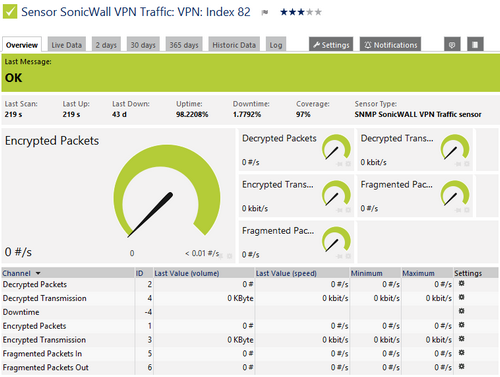Click the flag priority icon next to title
Image resolution: width=500 pixels, height=377 pixels.
[x=265, y=13]
